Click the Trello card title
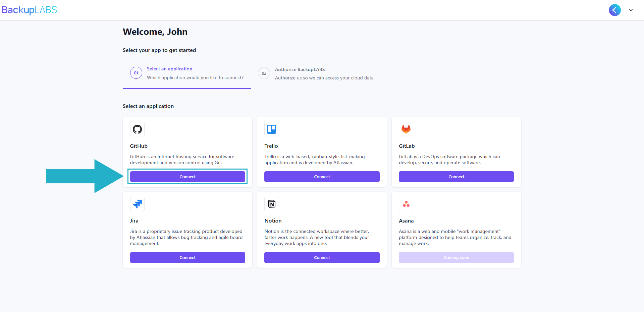 tap(271, 146)
